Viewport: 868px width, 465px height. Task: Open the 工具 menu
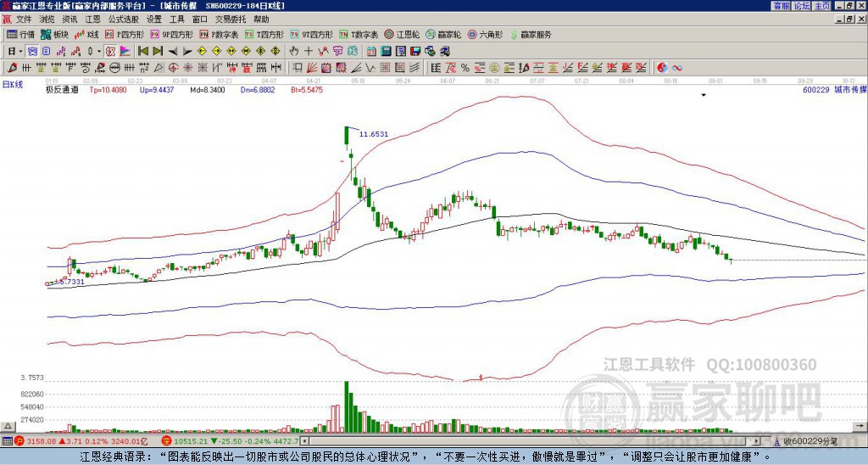176,20
